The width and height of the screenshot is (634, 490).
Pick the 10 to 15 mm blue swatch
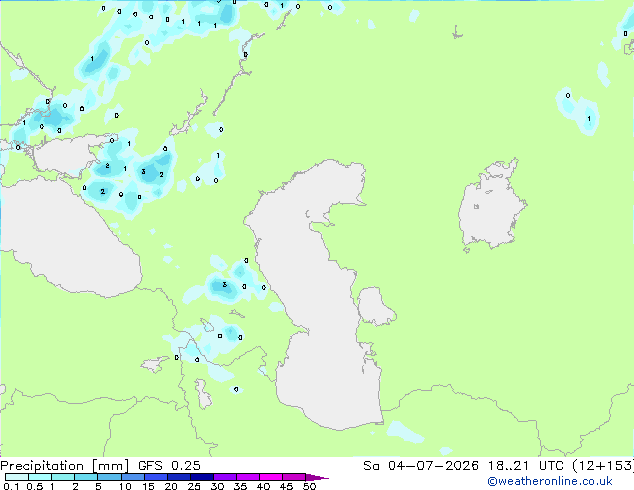(132, 477)
